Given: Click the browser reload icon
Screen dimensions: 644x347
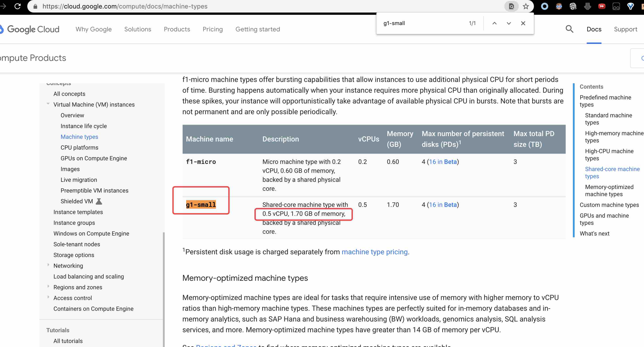Looking at the screenshot, I should point(17,6).
